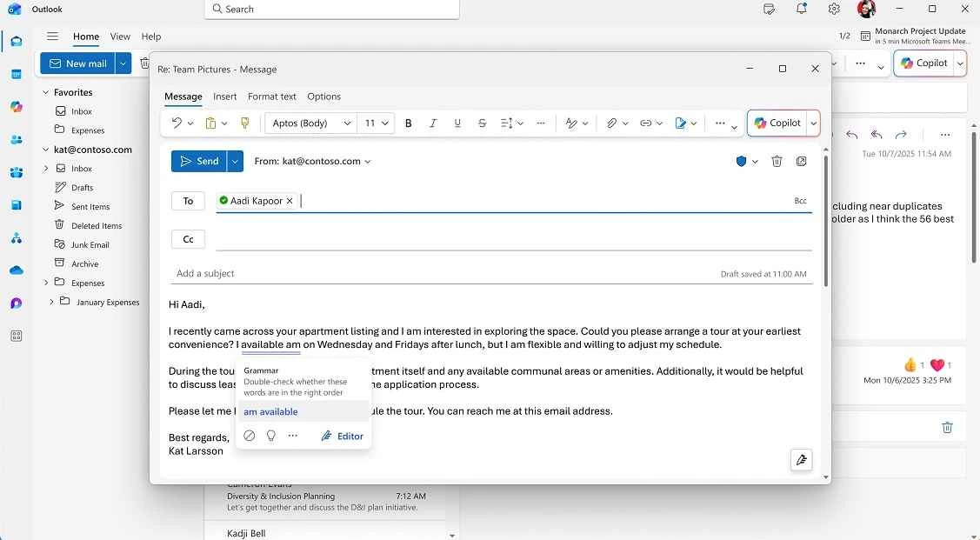Open the Monarch Project Update meeting reminder
The width and height of the screenshot is (980, 540).
(x=915, y=36)
